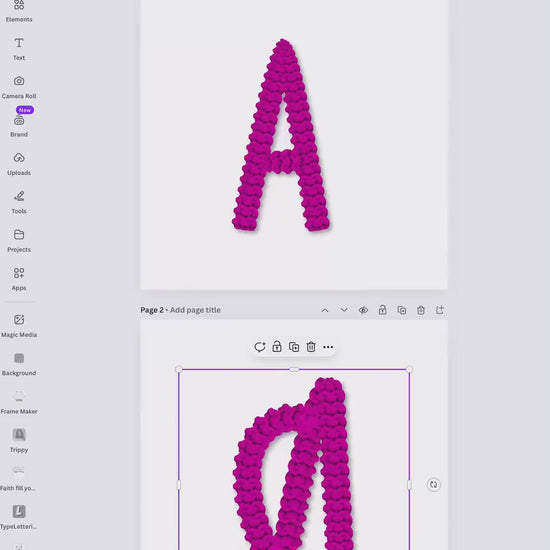
Task: Open the Apps panel
Action: point(19,279)
